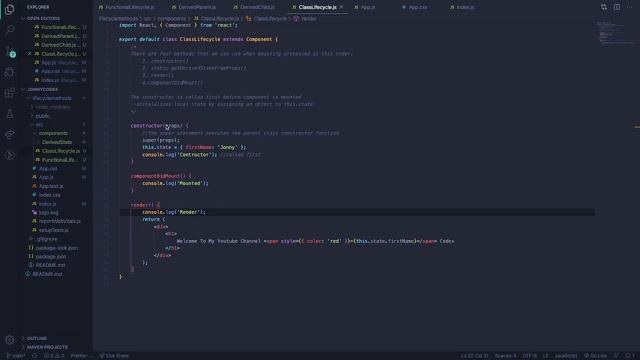Open App.css in the src folder tree
640x360 pixels.
coord(48,168)
